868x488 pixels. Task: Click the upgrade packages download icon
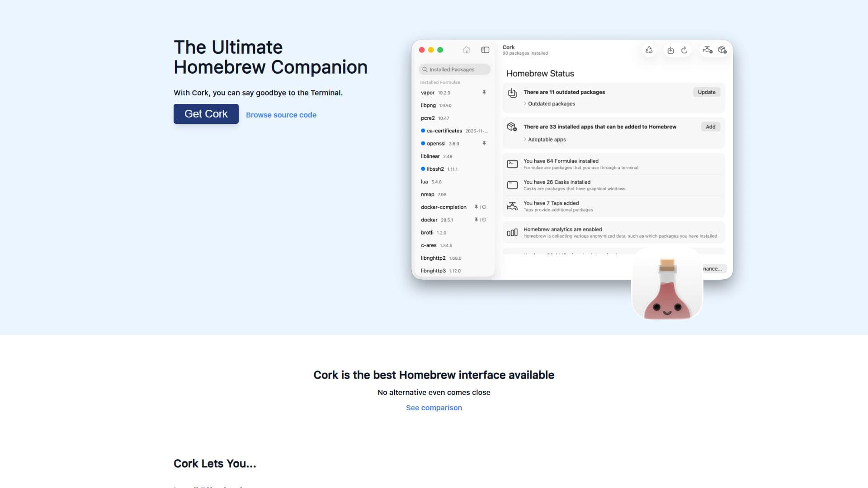(670, 50)
